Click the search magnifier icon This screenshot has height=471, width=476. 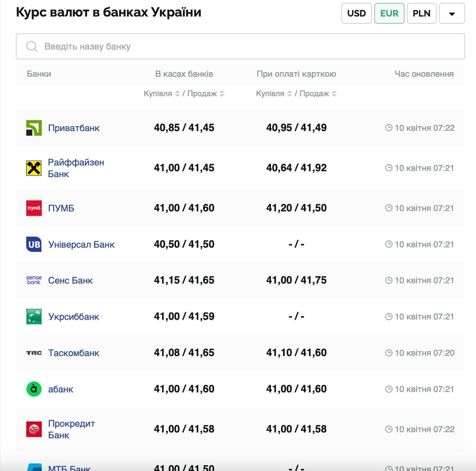[32, 47]
